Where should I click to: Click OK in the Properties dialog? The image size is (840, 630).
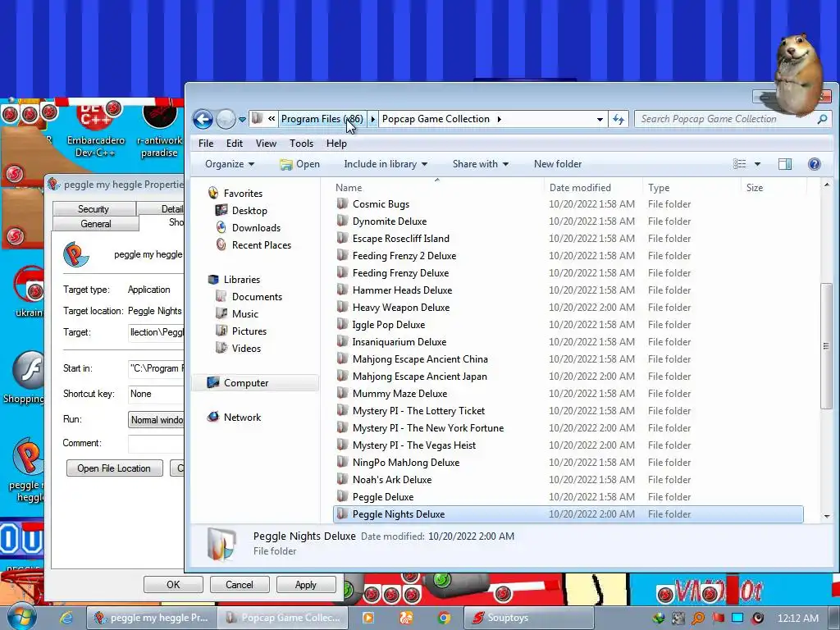pyautogui.click(x=173, y=584)
